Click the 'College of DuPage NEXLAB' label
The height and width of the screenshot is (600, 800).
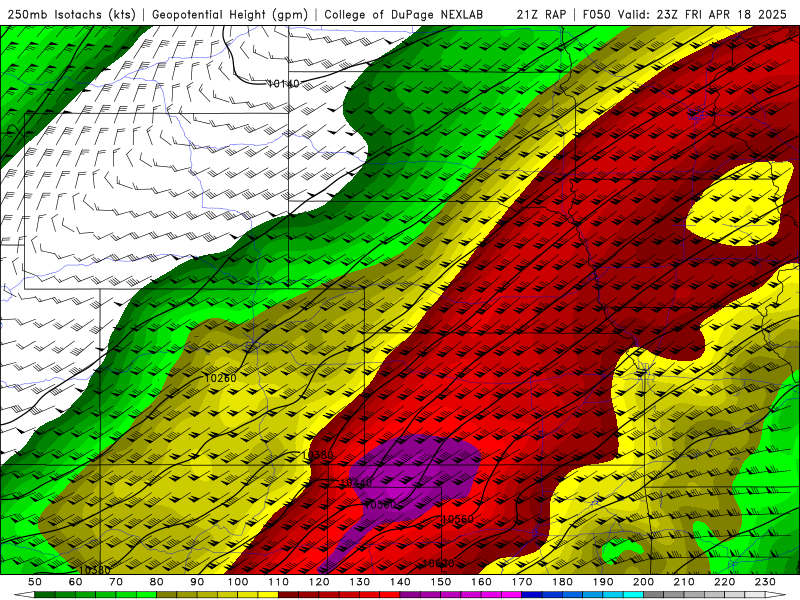tap(404, 14)
